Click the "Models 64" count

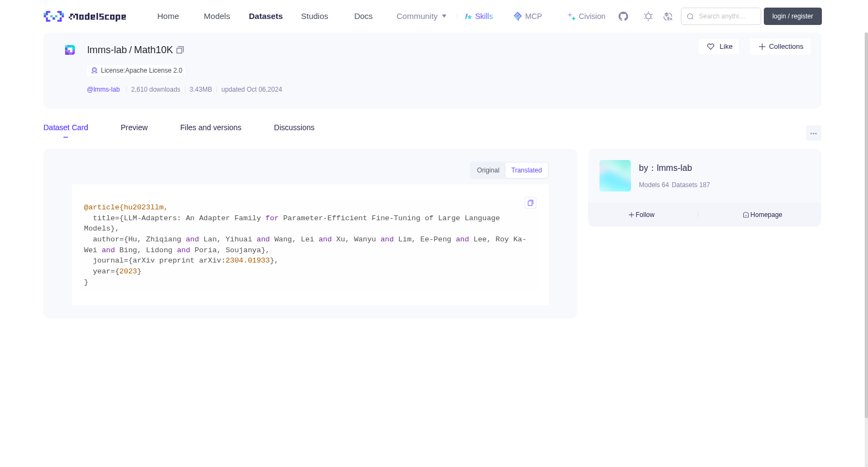tap(654, 185)
